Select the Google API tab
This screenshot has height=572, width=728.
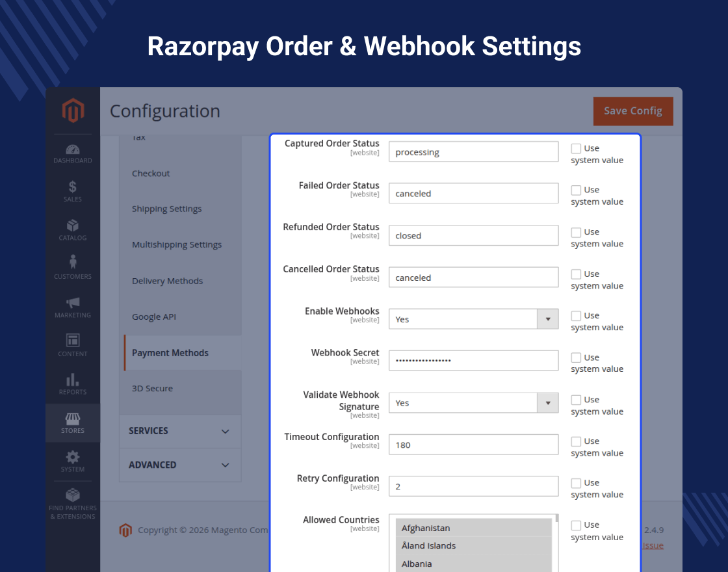tap(153, 317)
